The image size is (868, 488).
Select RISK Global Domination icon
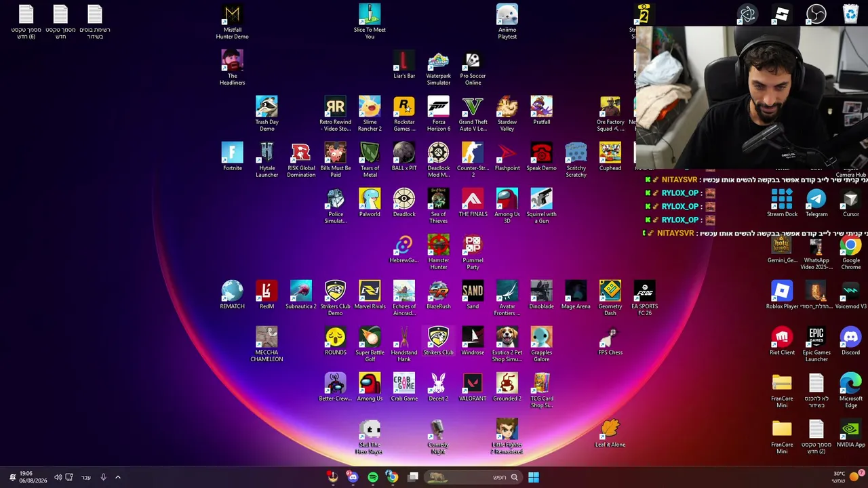pyautogui.click(x=301, y=160)
